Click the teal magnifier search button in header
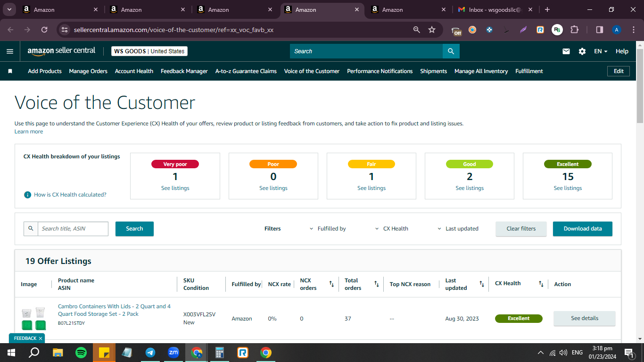Screen dimensions: 644x362 451,51
